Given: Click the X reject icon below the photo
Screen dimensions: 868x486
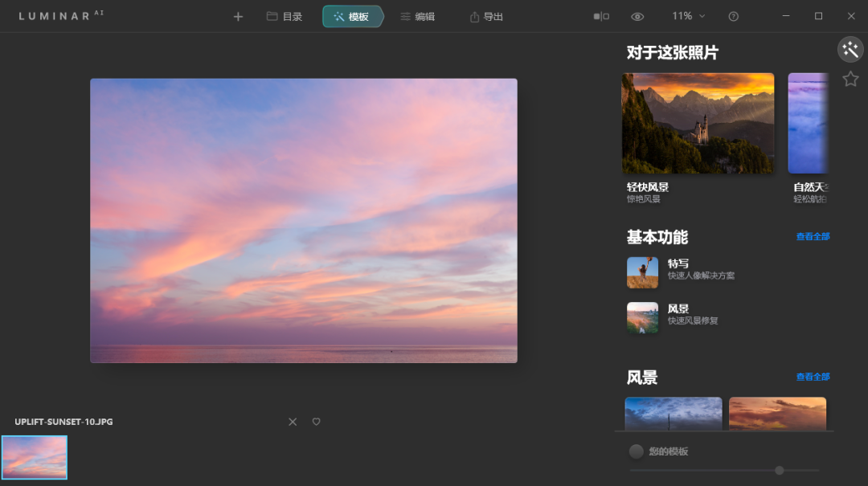Looking at the screenshot, I should [293, 421].
